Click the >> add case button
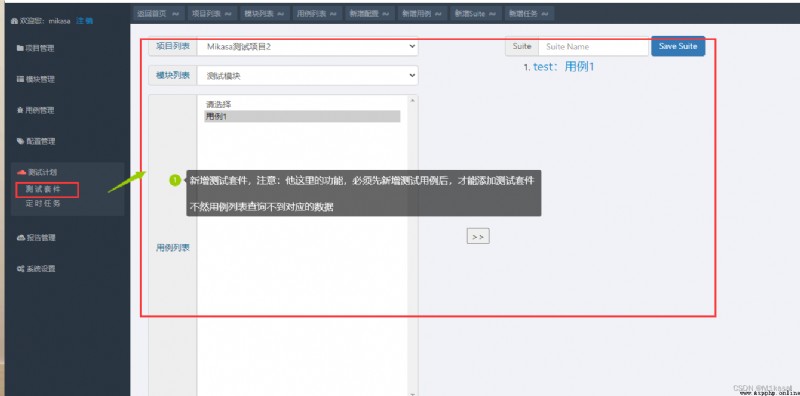The width and height of the screenshot is (800, 396). 478,236
